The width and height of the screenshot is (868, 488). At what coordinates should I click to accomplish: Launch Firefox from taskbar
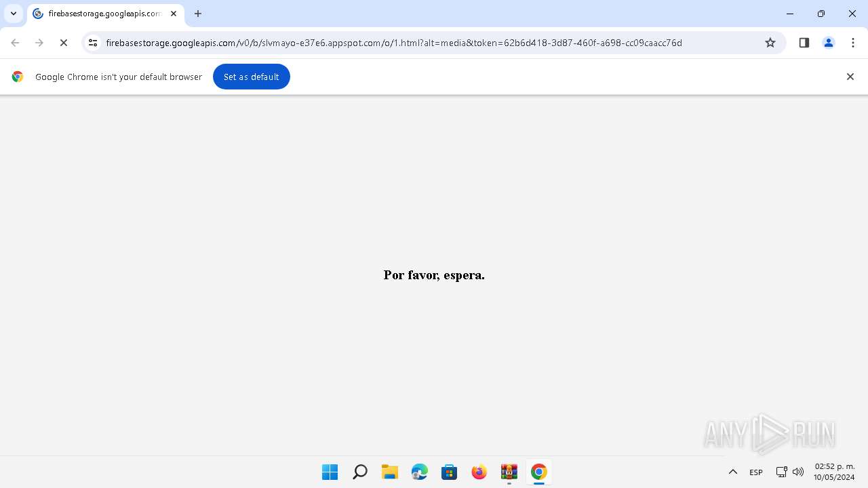[479, 472]
